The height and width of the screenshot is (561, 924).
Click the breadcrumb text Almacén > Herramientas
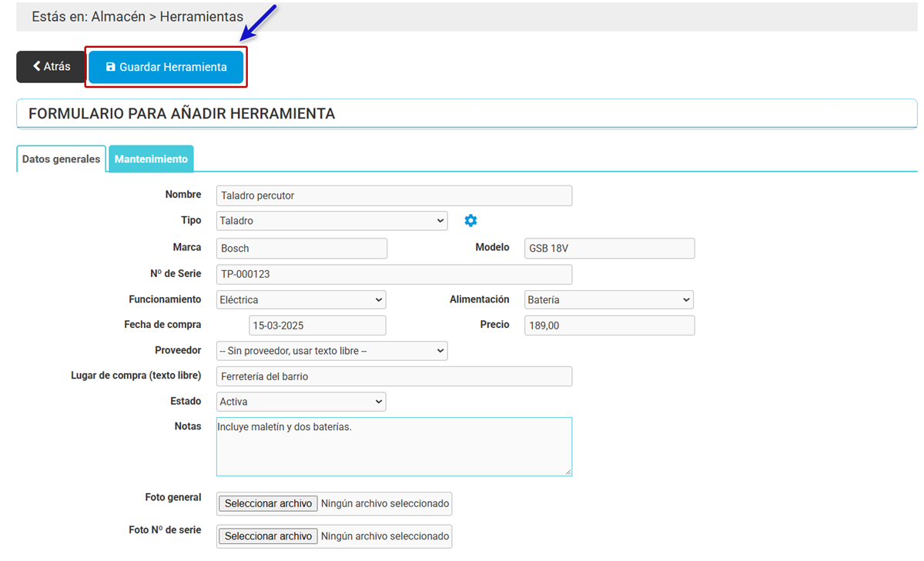pos(167,16)
